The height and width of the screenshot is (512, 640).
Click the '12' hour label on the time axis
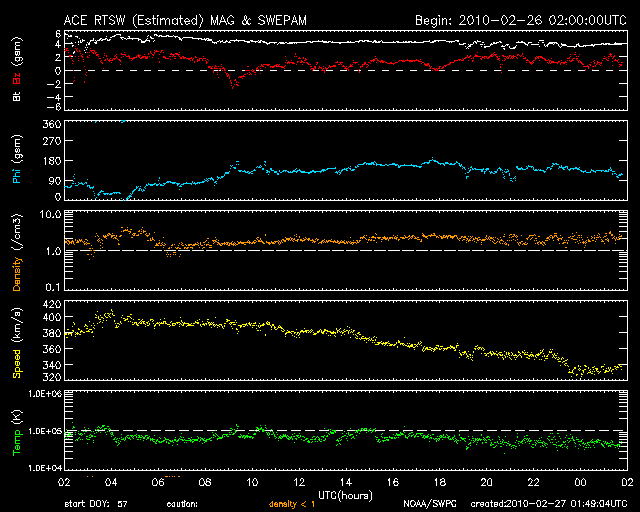point(299,483)
